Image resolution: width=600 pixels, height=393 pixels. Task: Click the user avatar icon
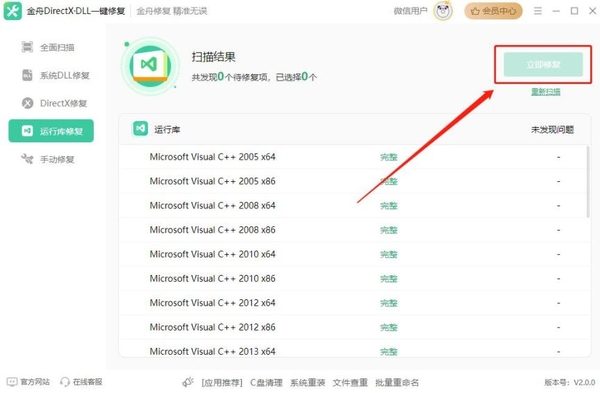coord(443,11)
